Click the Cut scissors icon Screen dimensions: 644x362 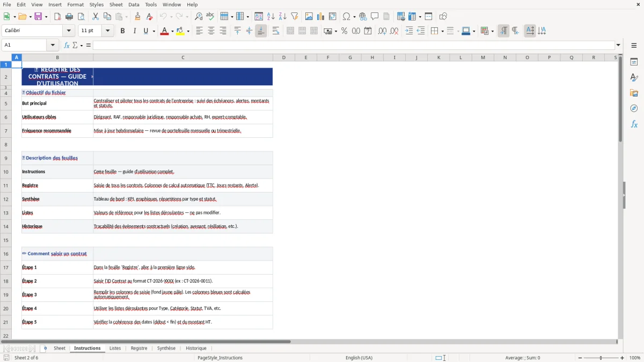click(96, 17)
